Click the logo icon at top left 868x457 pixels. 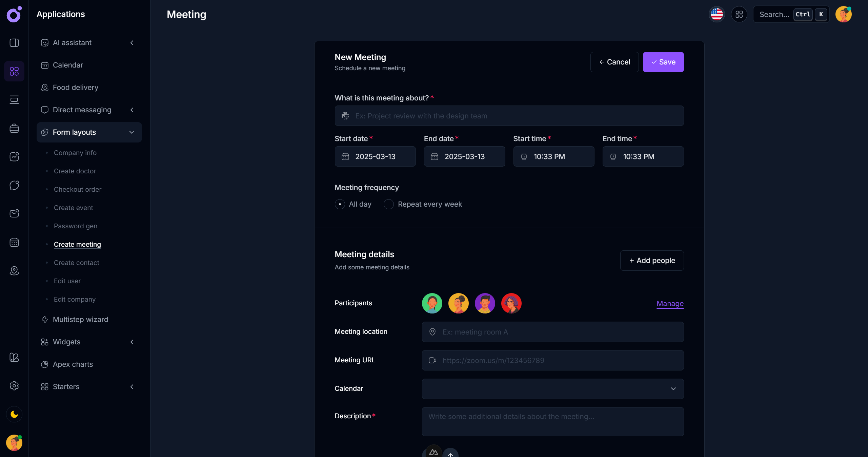14,14
